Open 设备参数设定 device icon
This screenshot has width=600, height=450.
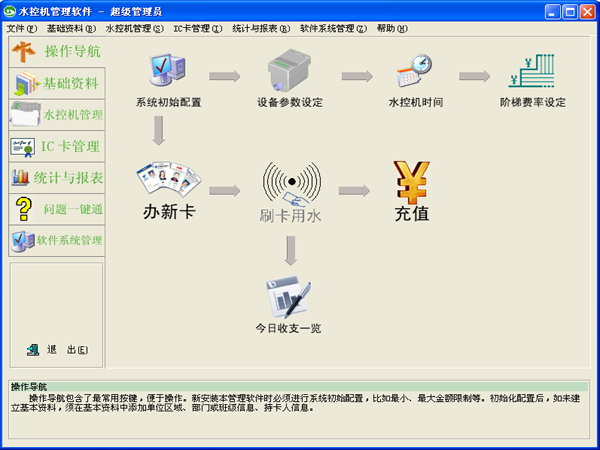[290, 72]
